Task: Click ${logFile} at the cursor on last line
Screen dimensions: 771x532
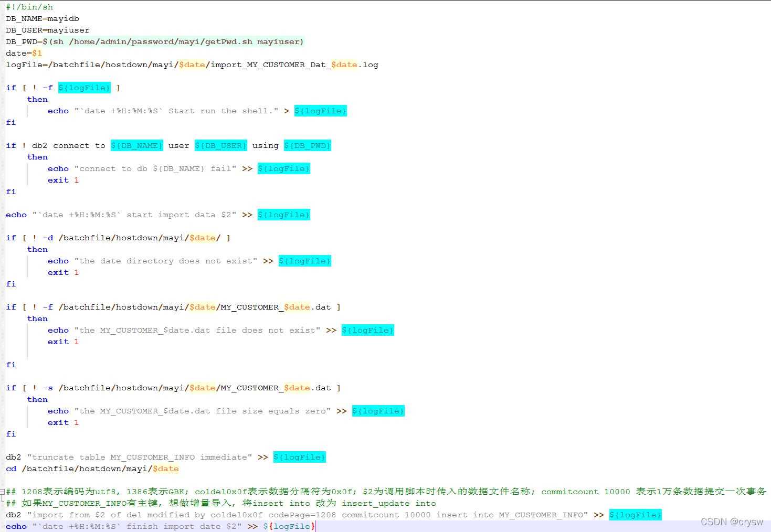Action: click(x=289, y=526)
